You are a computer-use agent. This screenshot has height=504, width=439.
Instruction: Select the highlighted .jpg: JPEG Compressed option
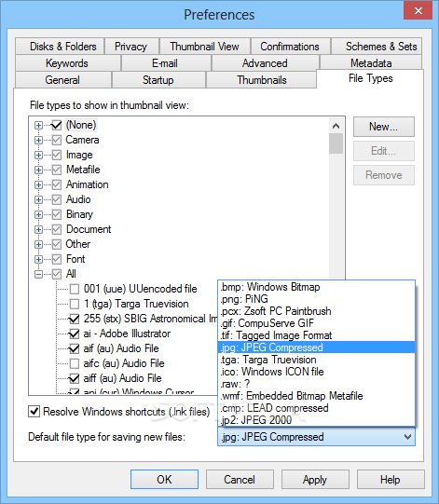[317, 347]
